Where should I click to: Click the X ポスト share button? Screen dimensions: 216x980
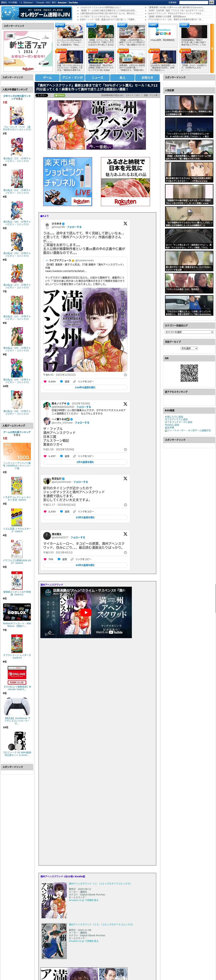(42, 96)
